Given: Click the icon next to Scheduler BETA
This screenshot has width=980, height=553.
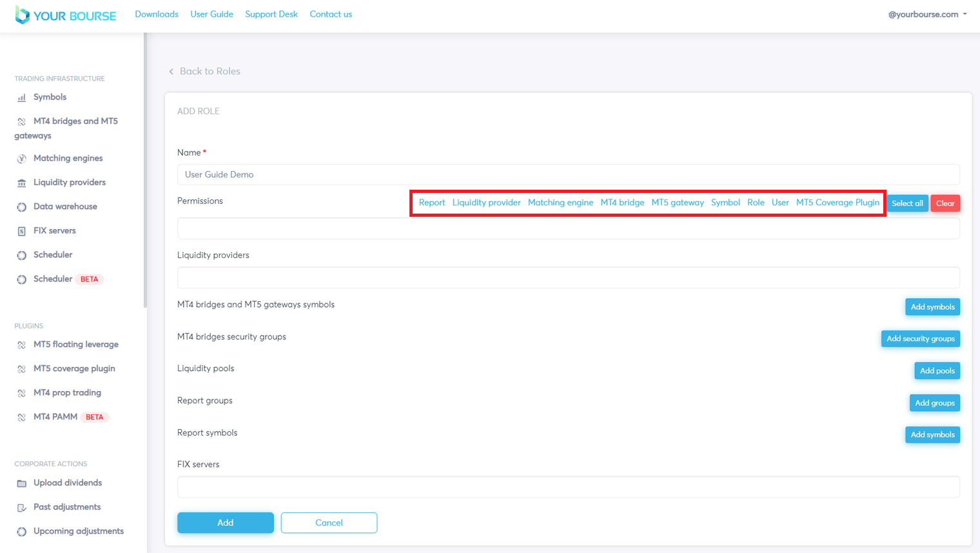Looking at the screenshot, I should pyautogui.click(x=21, y=279).
